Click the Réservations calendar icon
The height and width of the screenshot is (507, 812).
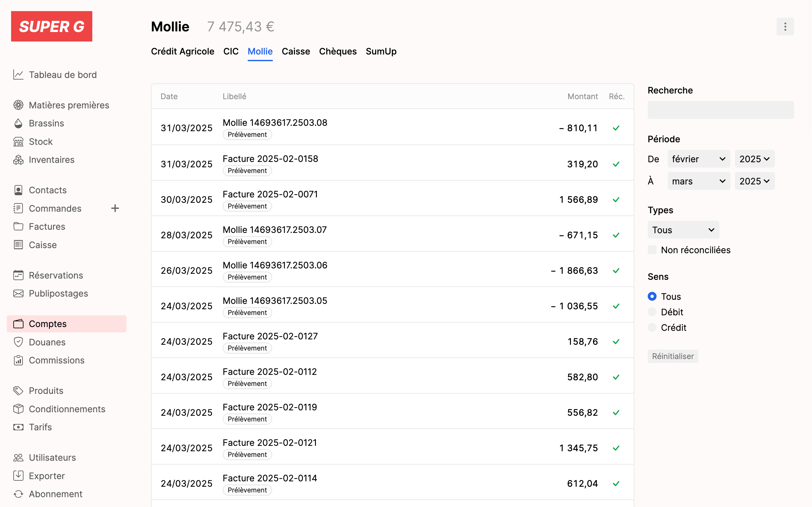18,275
